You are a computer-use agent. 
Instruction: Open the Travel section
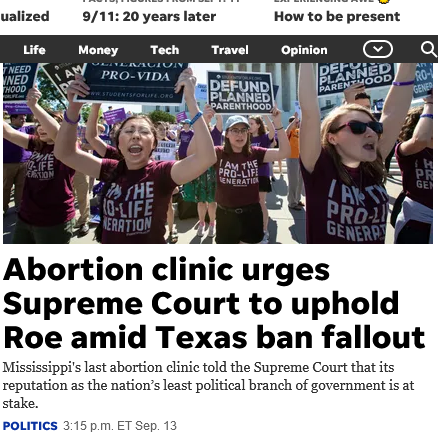coord(230,50)
